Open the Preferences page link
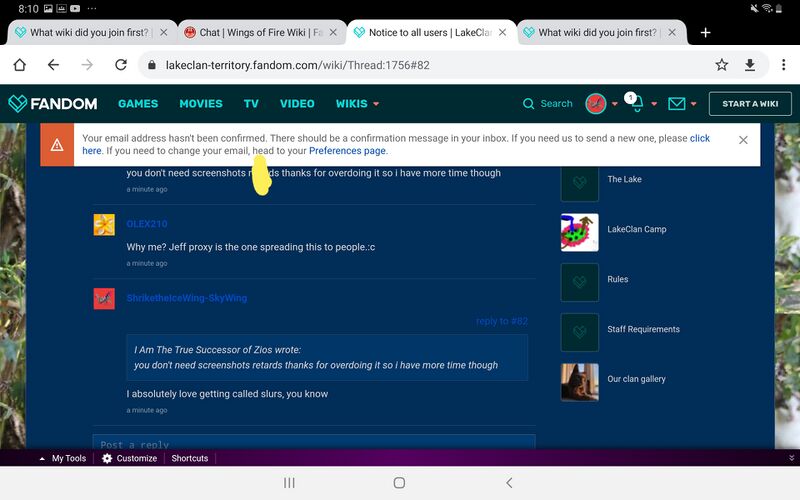Image resolution: width=800 pixels, height=500 pixels. [x=347, y=151]
